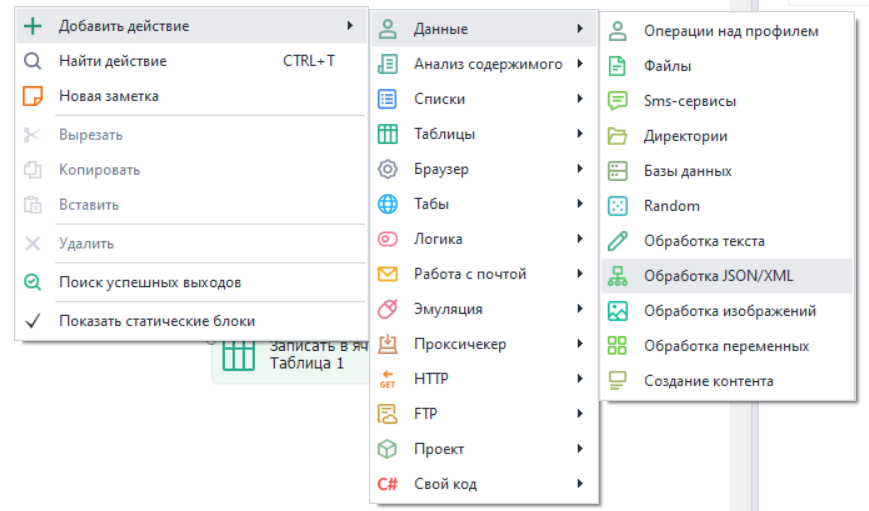Expand the Логика submenu arrow
Image resolution: width=869 pixels, height=511 pixels.
tap(580, 239)
